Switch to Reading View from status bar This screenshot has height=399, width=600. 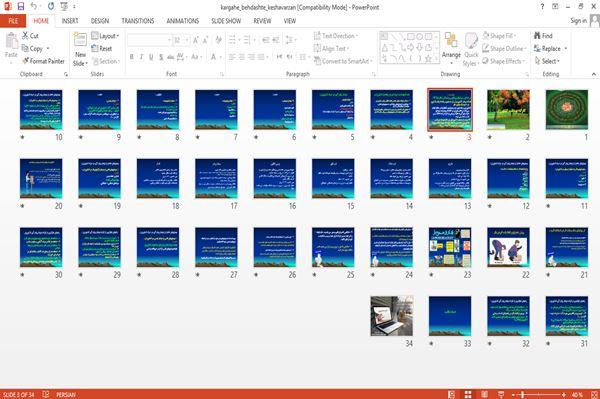[x=484, y=394]
